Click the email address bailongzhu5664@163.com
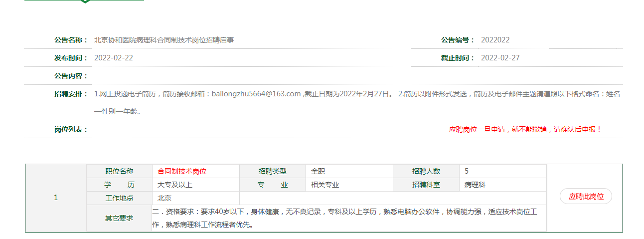 (256, 94)
